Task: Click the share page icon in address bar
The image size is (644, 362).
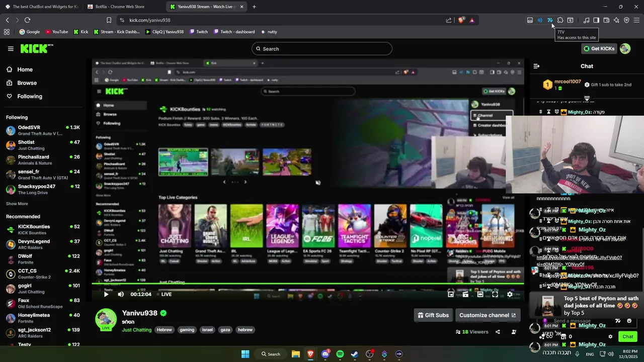Action: click(x=449, y=20)
